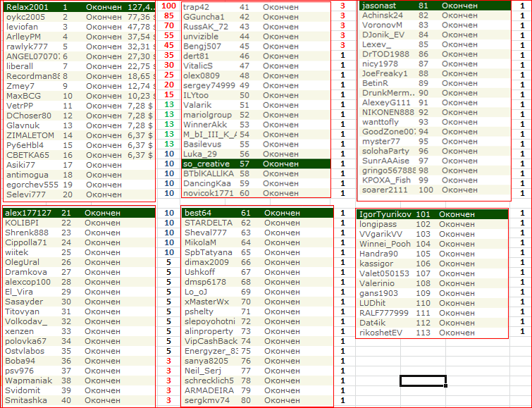Select the alex177127 cell
This screenshot has height=408, width=532.
28,213
